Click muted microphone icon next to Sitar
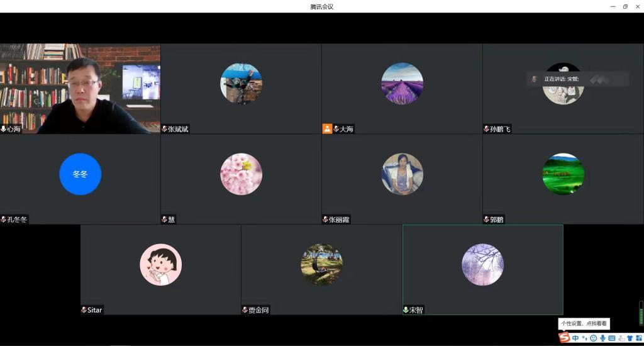This screenshot has height=346, width=644. [x=84, y=310]
